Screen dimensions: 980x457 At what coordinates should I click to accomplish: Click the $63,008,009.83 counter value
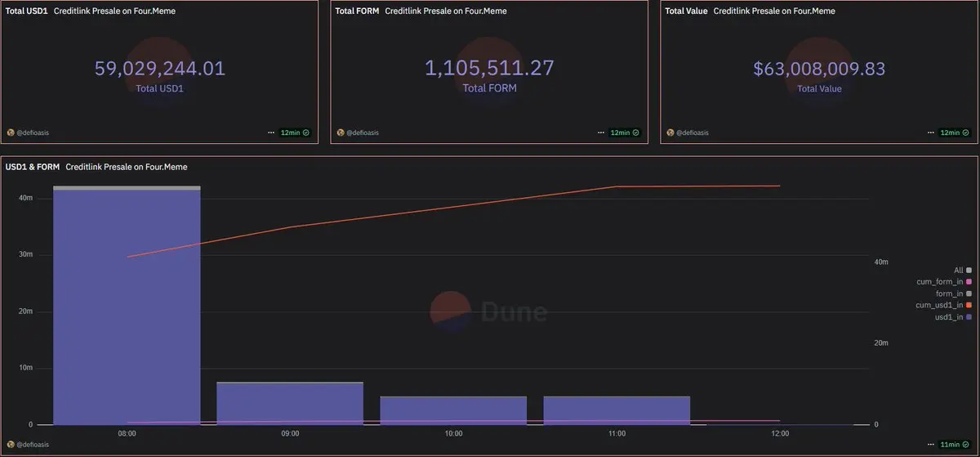point(819,69)
